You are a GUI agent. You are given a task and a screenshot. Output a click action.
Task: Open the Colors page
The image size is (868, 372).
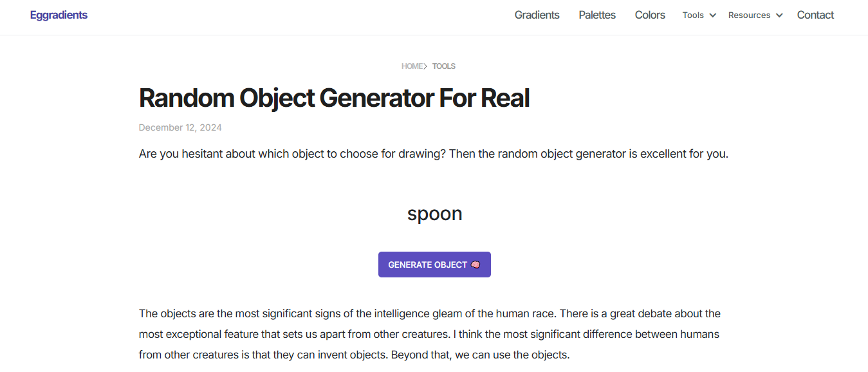pos(650,15)
